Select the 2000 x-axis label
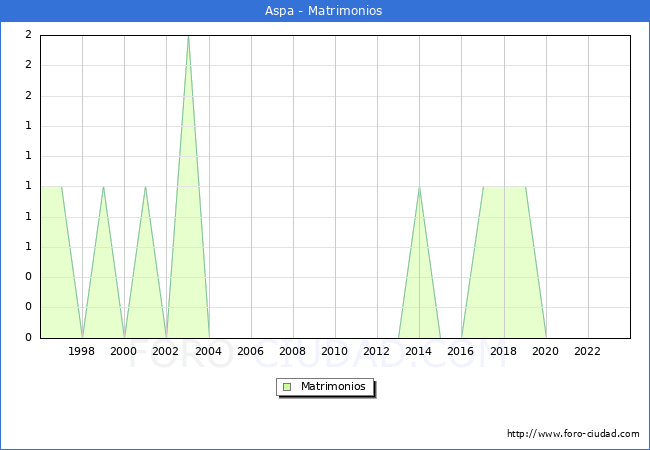The image size is (650, 450). click(124, 351)
